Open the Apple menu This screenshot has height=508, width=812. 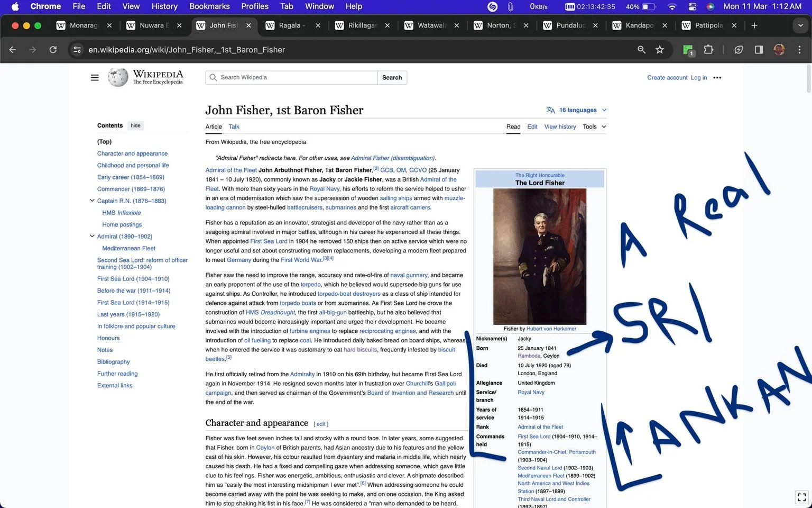point(15,6)
